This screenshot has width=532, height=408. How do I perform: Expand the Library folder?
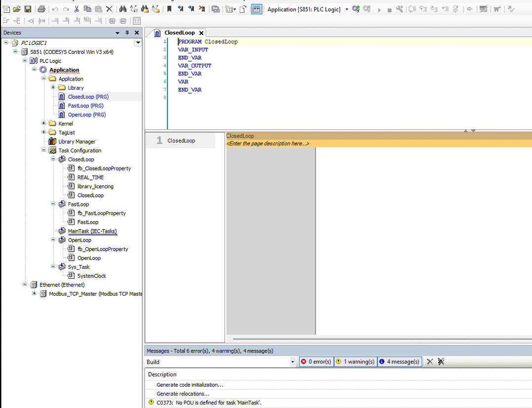tap(53, 87)
